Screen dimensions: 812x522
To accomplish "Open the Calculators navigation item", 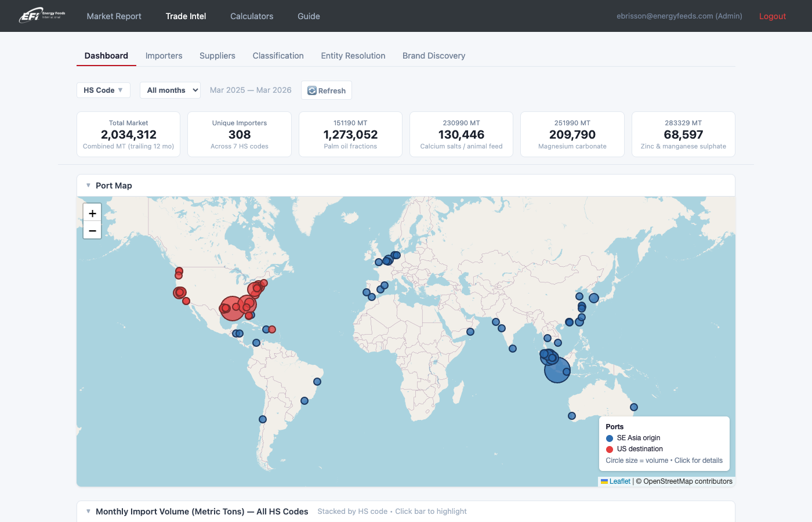I will (x=252, y=16).
